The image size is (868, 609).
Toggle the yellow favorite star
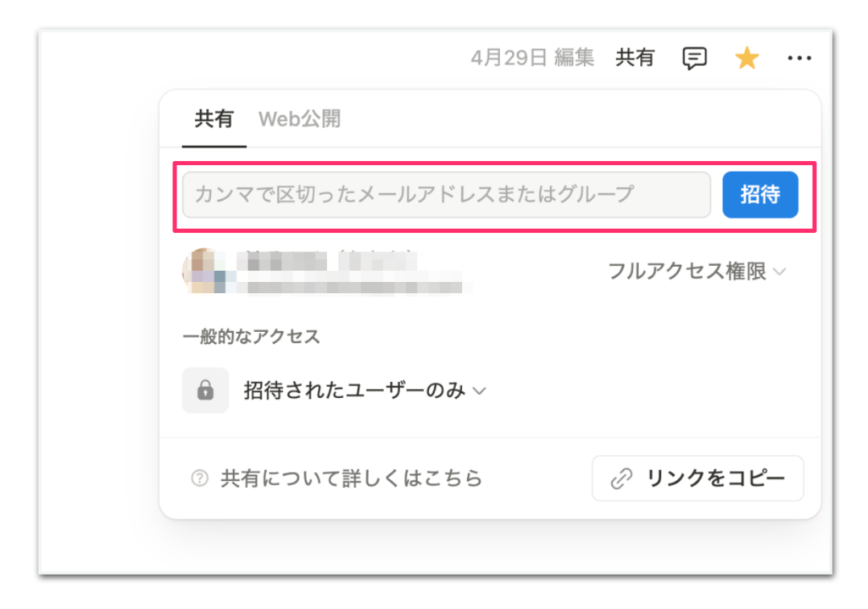747,58
